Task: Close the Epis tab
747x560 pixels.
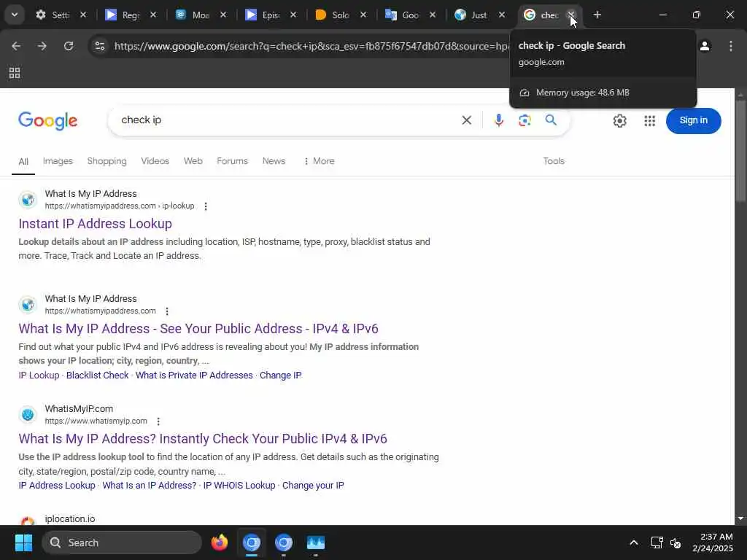Action: pos(293,15)
